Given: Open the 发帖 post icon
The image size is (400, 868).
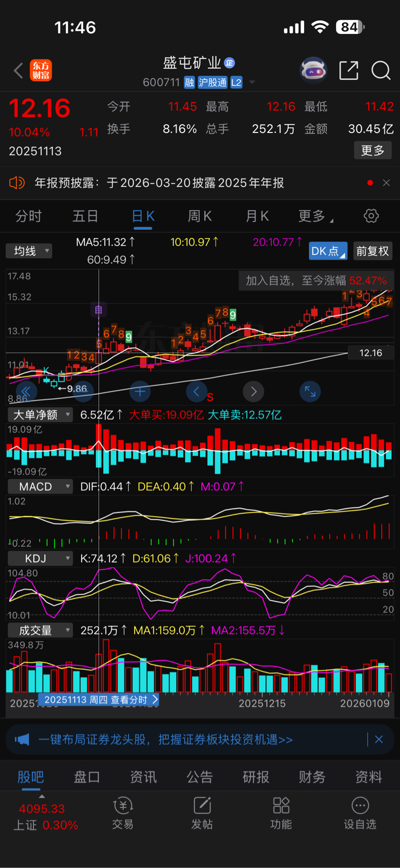Looking at the screenshot, I should click(x=202, y=813).
